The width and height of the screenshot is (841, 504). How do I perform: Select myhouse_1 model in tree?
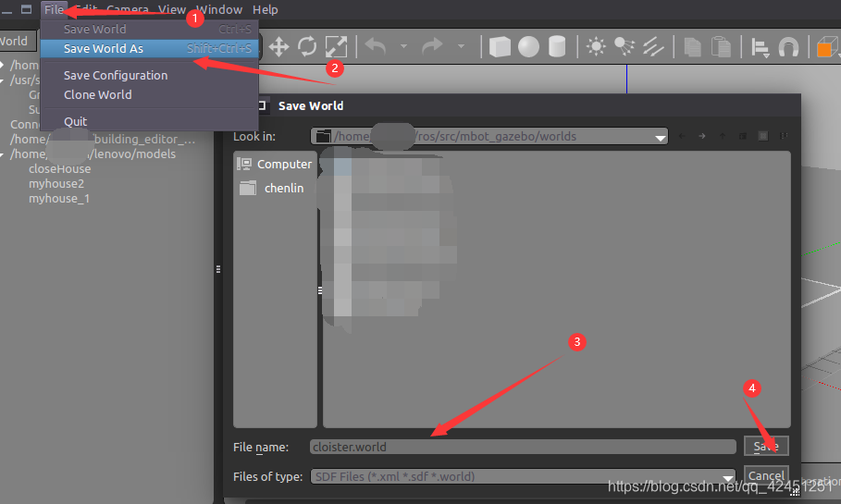point(59,199)
